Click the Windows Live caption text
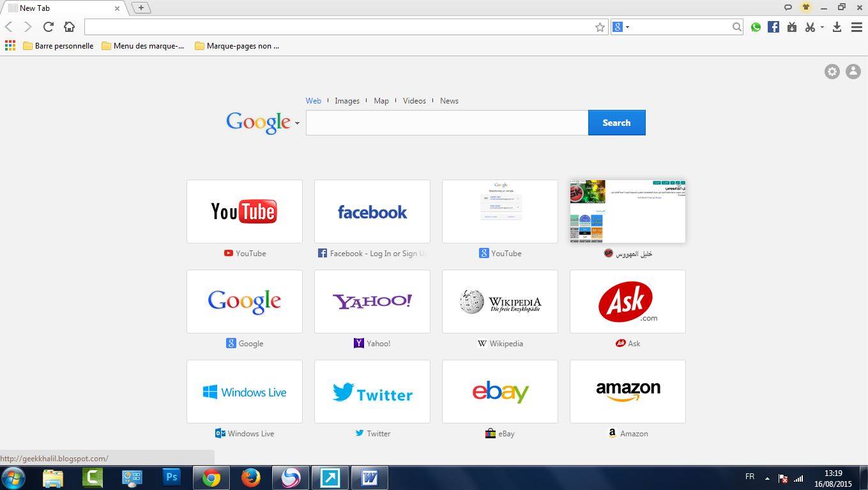 (x=251, y=433)
